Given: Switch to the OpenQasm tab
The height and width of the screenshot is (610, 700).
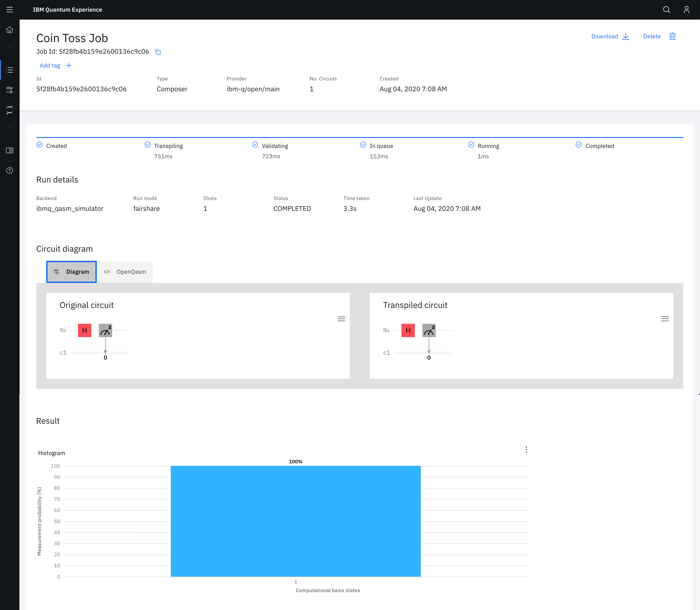Looking at the screenshot, I should point(125,272).
